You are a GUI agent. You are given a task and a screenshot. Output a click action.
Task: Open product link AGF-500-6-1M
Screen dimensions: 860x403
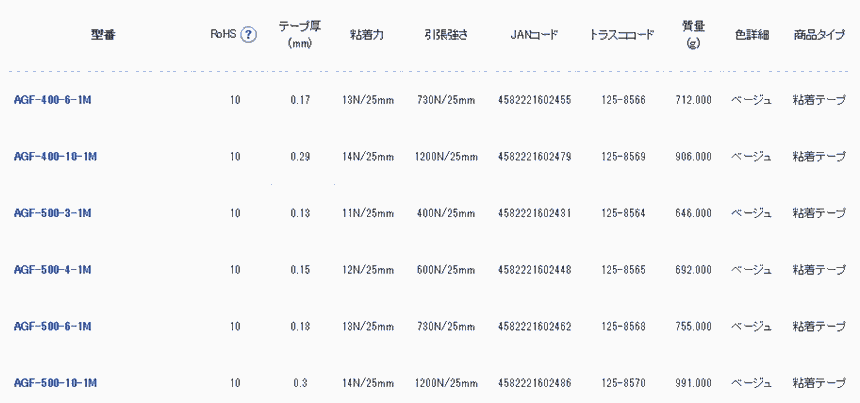[x=52, y=326]
